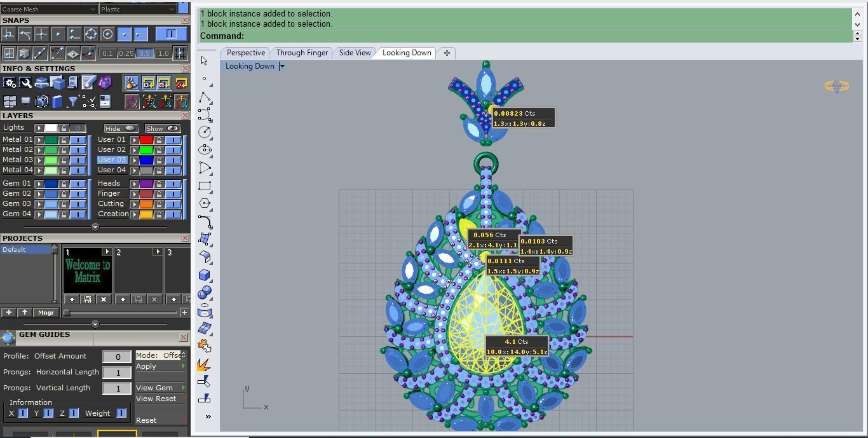Click the Finger layer color swatch
This screenshot has width=868, height=438.
[x=146, y=194]
